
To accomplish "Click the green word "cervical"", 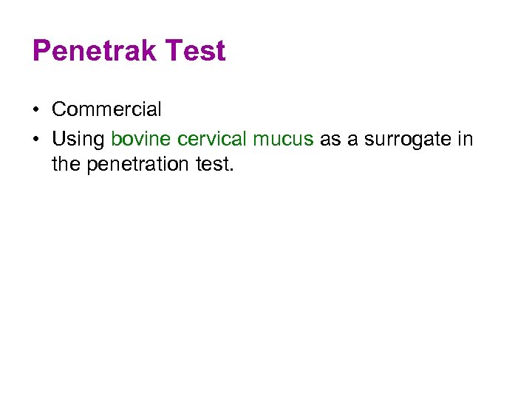I will [x=212, y=137].
